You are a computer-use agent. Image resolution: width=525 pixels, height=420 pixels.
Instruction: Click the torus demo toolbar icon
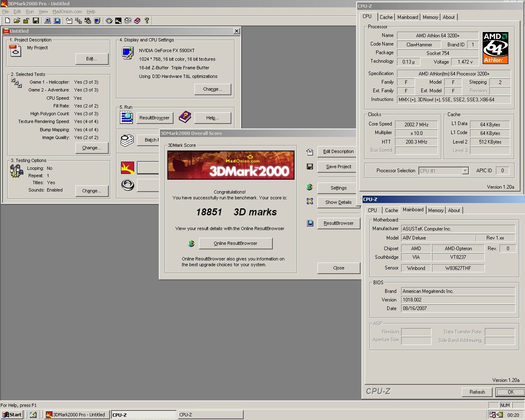tap(109, 21)
